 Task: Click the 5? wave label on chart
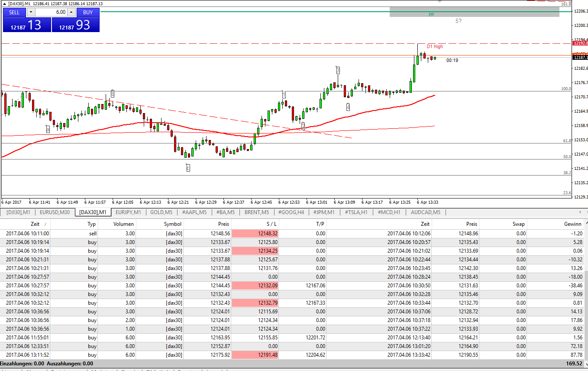tap(459, 21)
